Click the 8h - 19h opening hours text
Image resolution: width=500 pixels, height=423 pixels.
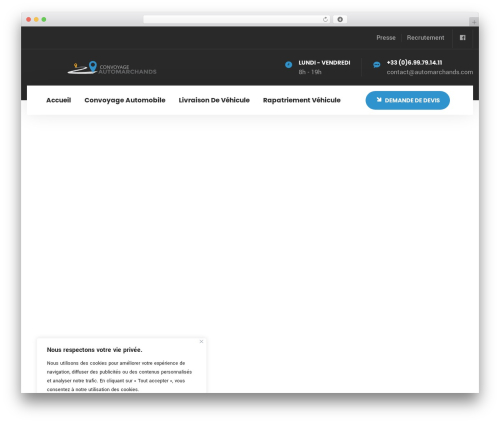pos(310,72)
